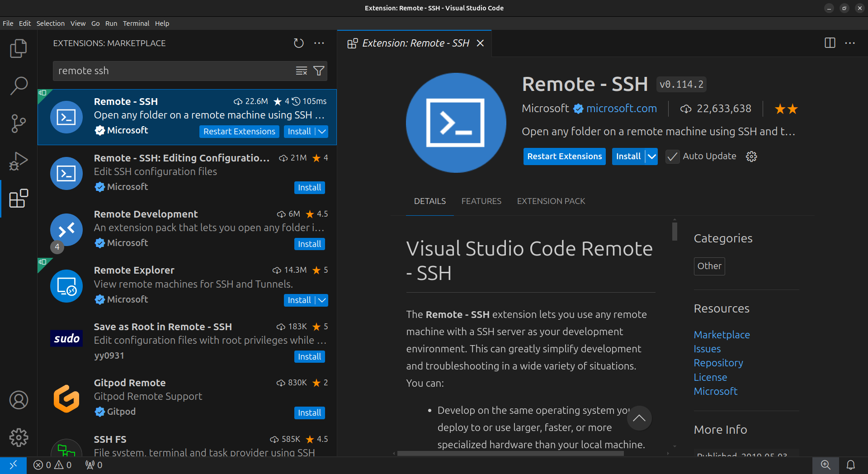Click the Accounts icon
Image resolution: width=868 pixels, height=474 pixels.
click(x=19, y=400)
